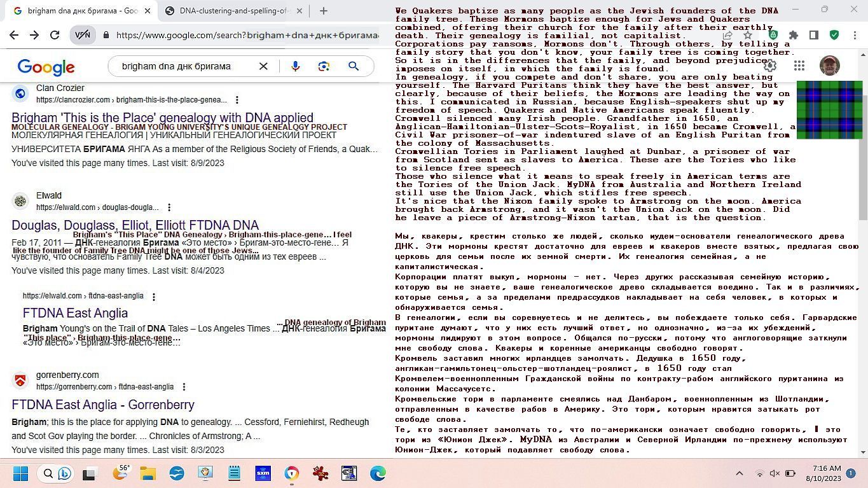Show hidden system tray icons
Viewport: 868px width, 488px height.
click(740, 473)
